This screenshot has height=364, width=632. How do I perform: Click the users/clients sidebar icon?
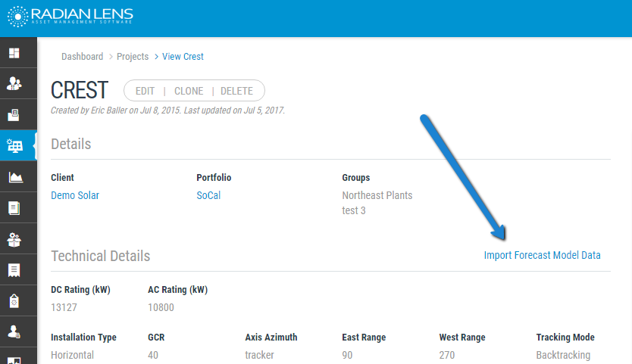(14, 84)
